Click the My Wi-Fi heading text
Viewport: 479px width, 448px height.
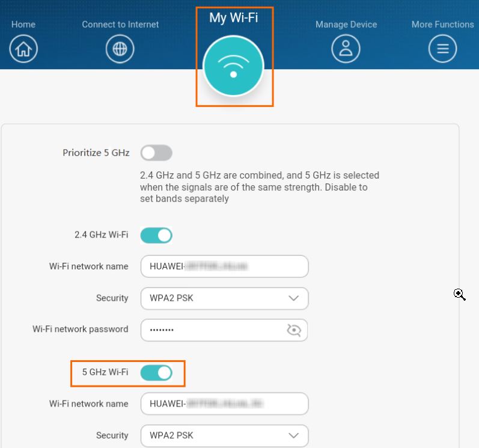[x=234, y=17]
